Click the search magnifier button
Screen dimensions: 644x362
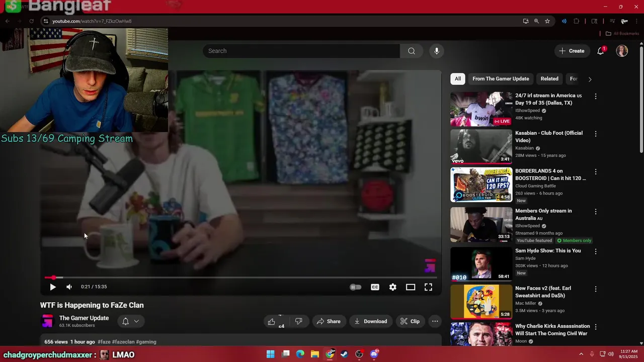tap(412, 51)
